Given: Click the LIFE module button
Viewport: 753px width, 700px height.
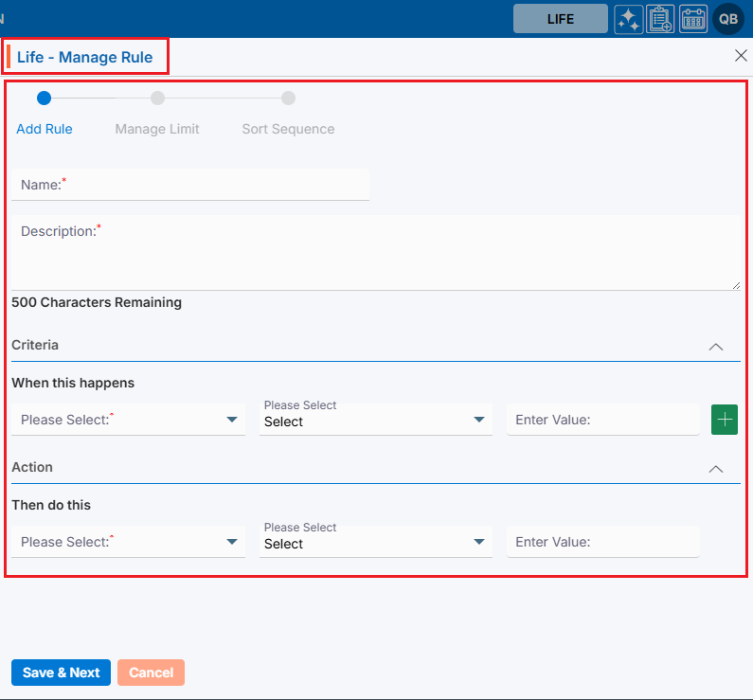Looking at the screenshot, I should tap(561, 19).
